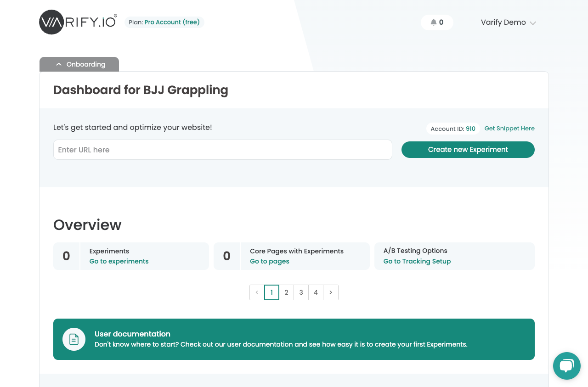Click the Account ID 910 badge

[x=453, y=129]
